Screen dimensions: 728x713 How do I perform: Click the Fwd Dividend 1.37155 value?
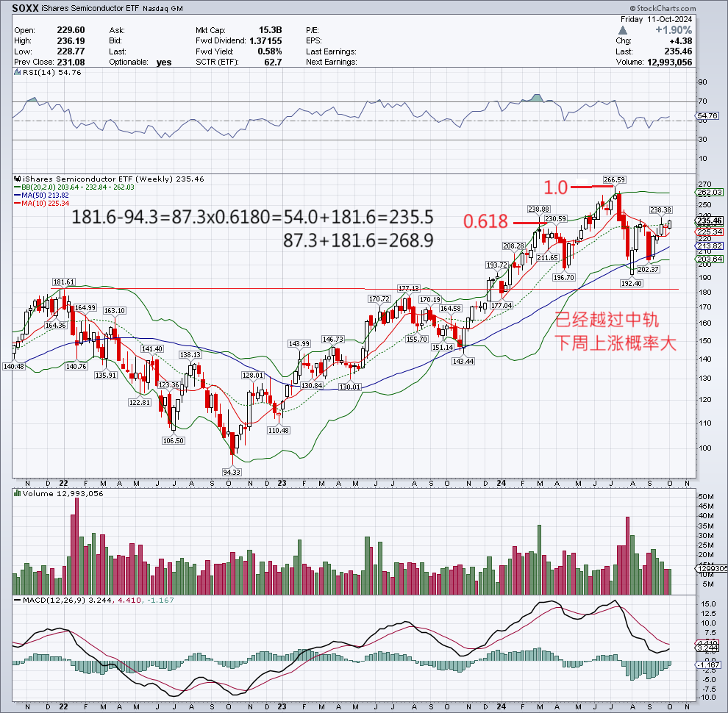265,41
